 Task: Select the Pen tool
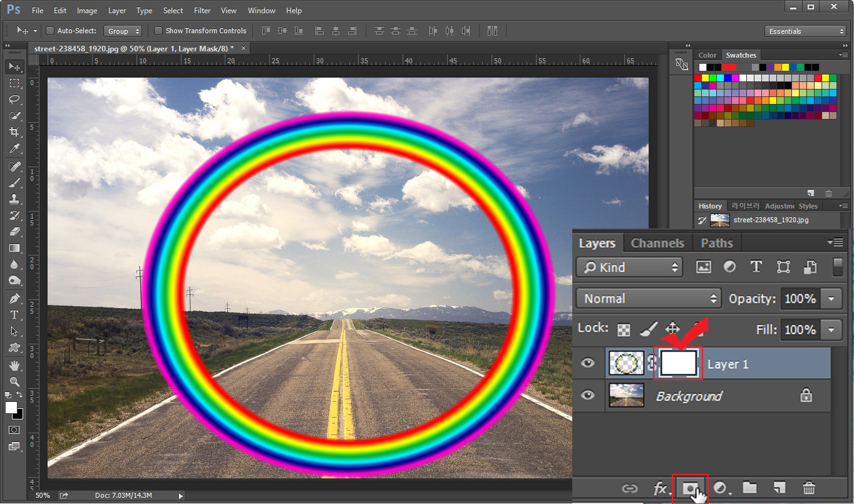[14, 299]
